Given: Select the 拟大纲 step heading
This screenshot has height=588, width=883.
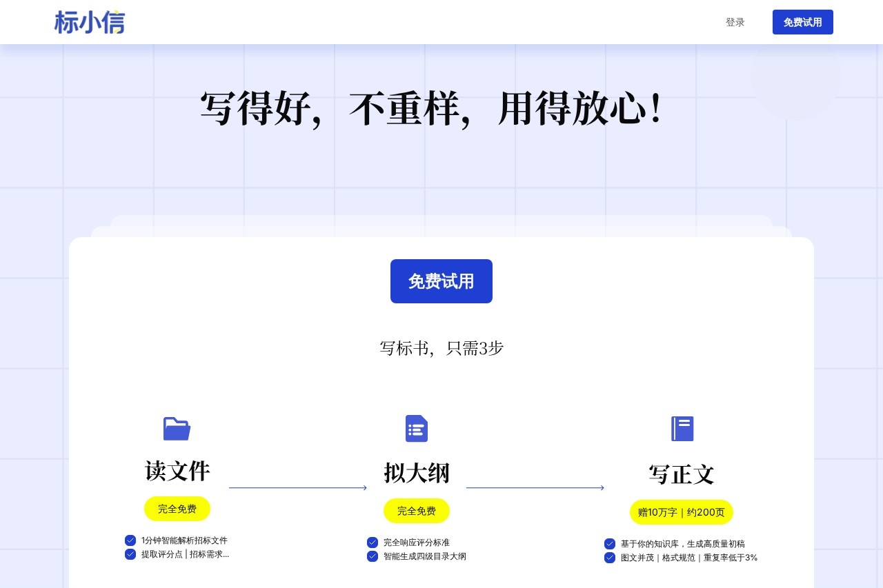Looking at the screenshot, I should click(x=417, y=473).
